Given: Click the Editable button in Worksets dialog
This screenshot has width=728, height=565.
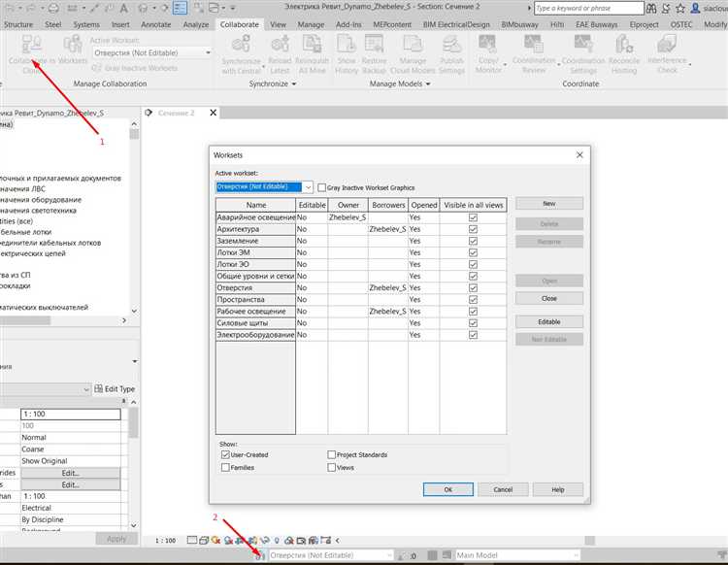Looking at the screenshot, I should [x=549, y=321].
